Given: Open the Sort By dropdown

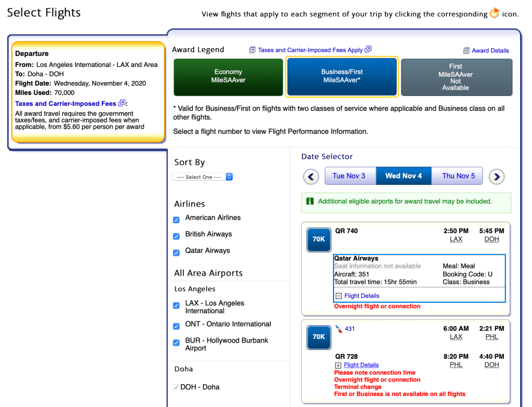Looking at the screenshot, I should (x=203, y=177).
